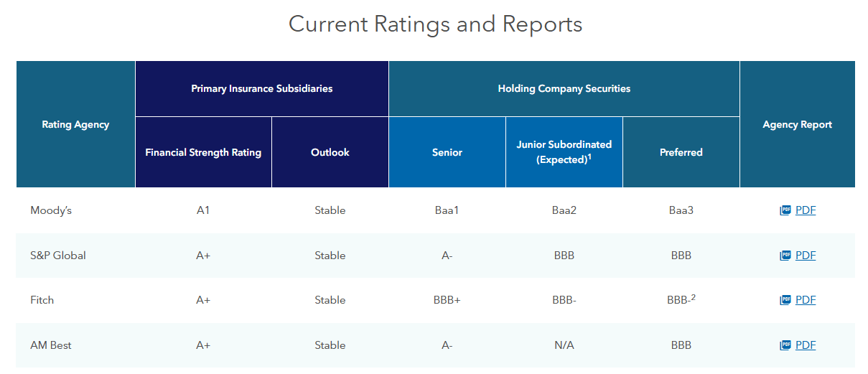Click the PDF icon in AM Best row
The width and height of the screenshot is (868, 374).
(x=785, y=345)
